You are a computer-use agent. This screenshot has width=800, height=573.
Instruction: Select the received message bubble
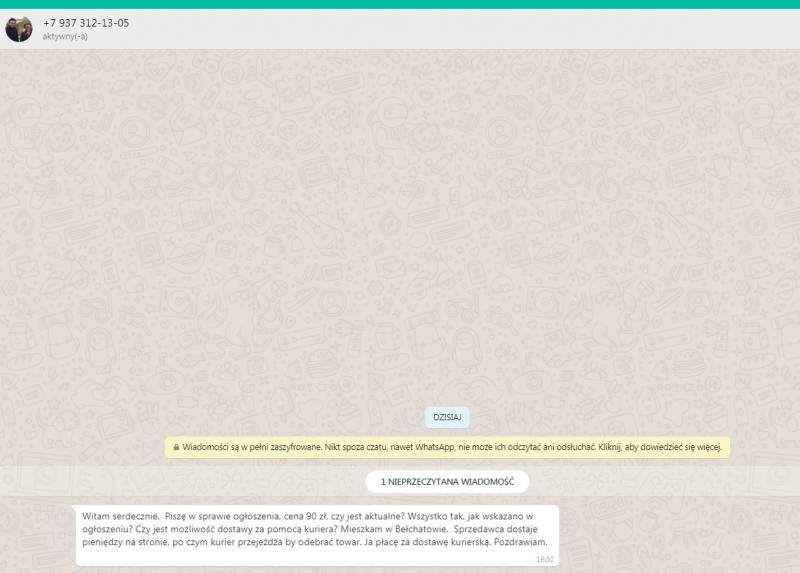[x=317, y=535]
